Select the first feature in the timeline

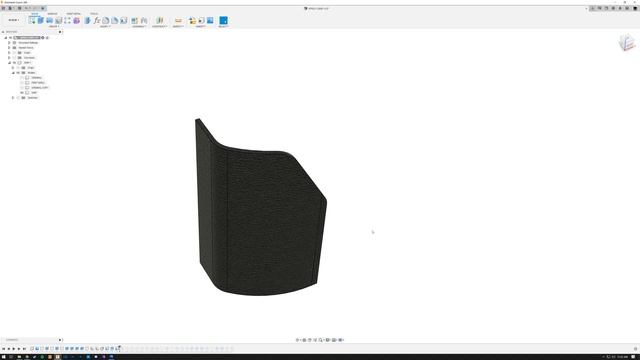pos(32,349)
